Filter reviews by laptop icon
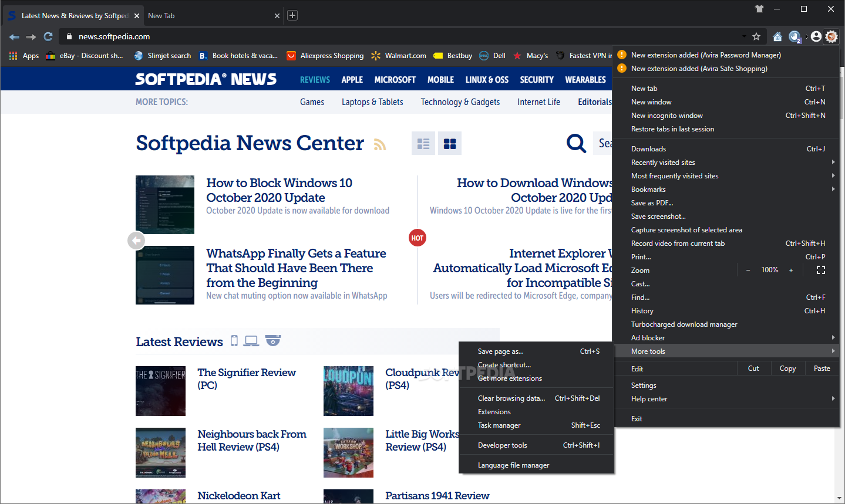Screen dimensions: 845x504 pos(251,341)
